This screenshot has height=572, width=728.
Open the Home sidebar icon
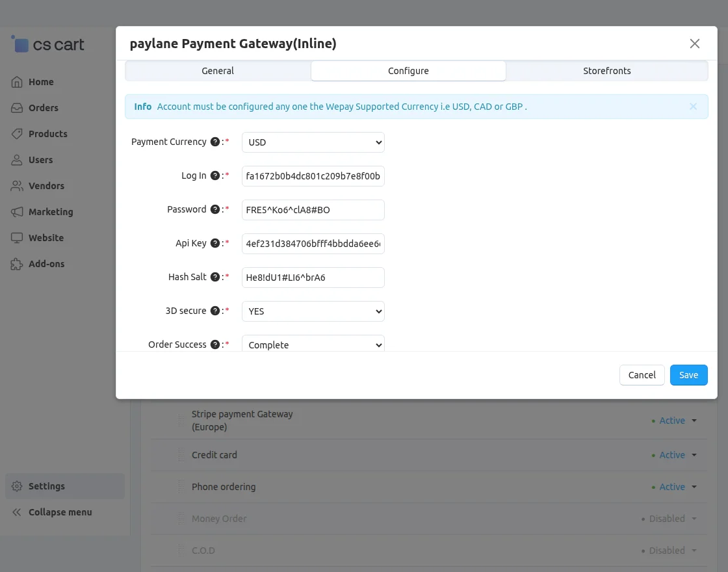tap(17, 82)
